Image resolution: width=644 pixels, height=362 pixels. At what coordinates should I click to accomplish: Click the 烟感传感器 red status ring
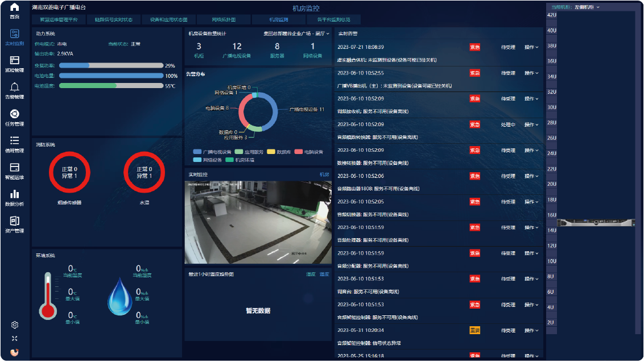69,172
